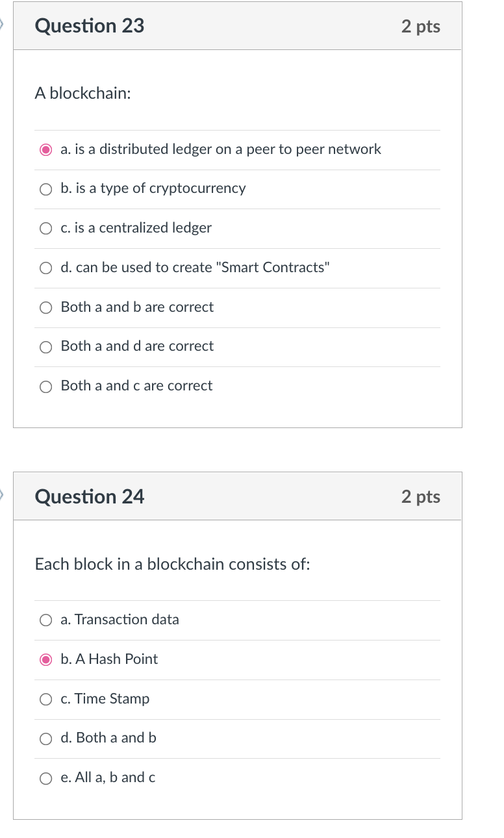Viewport: 504px width, 838px height.
Task: Select "Both a and c are correct"
Action: pos(45,387)
